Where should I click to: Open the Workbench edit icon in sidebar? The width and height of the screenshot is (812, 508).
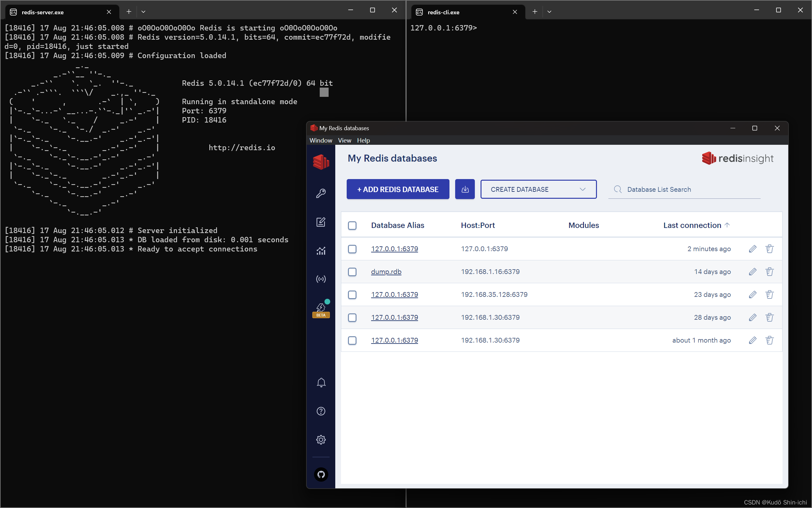click(x=321, y=222)
